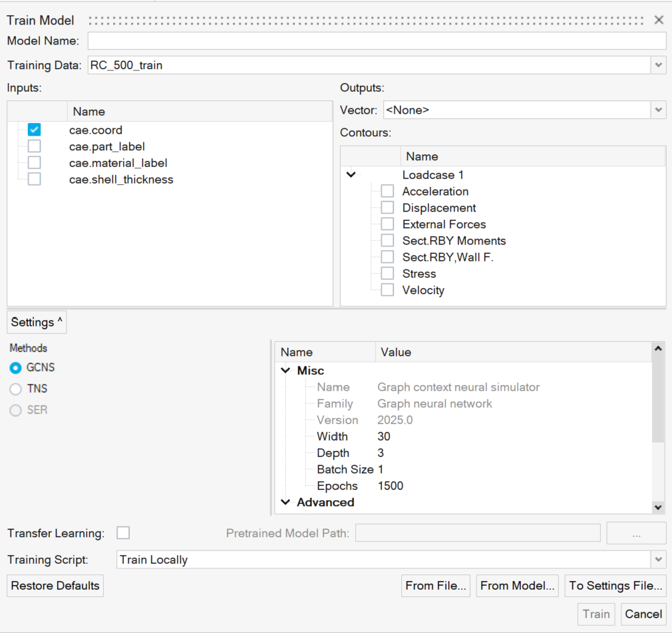Close the Train Model dialog

659,20
